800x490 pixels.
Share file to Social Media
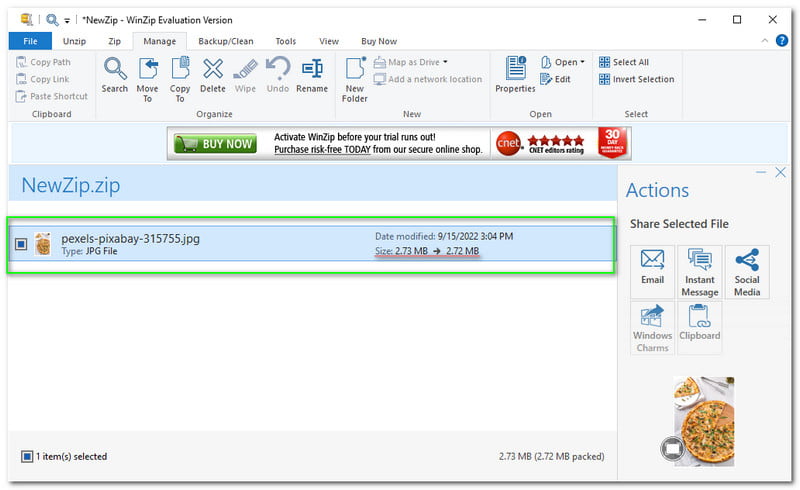coord(746,271)
